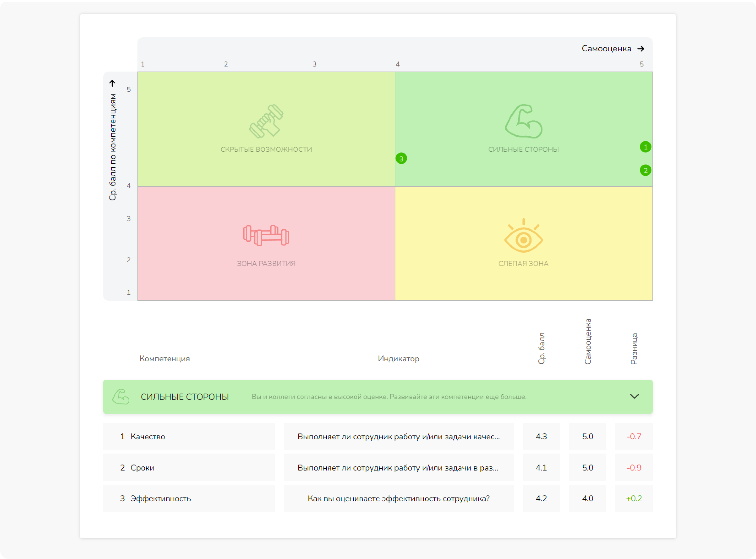This screenshot has height=559, width=756.
Task: Select green marker 3 on the chart
Action: click(x=401, y=158)
